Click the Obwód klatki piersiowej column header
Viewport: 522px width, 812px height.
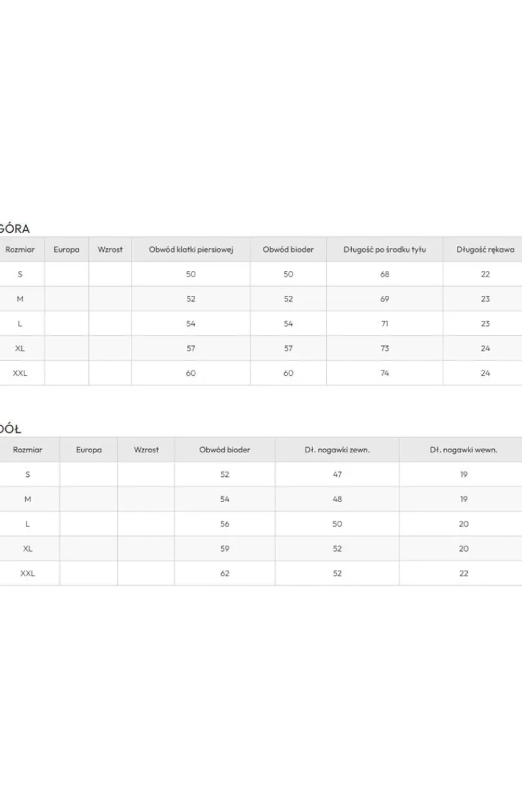point(191,249)
